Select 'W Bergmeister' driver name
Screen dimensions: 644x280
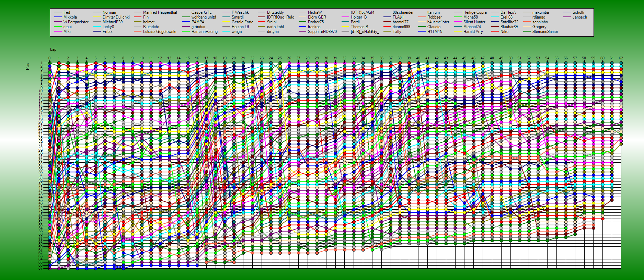[76, 22]
